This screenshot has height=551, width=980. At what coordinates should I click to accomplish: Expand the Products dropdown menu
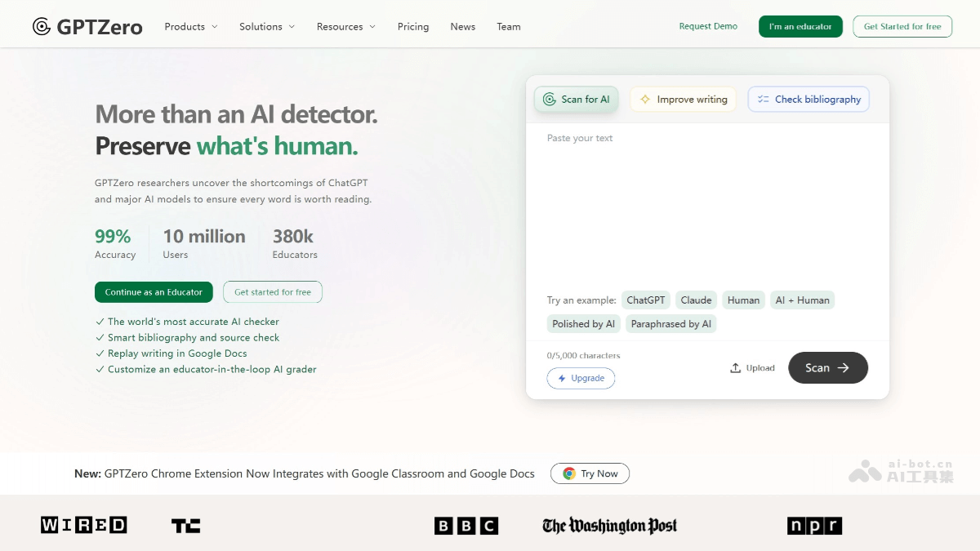coord(191,27)
